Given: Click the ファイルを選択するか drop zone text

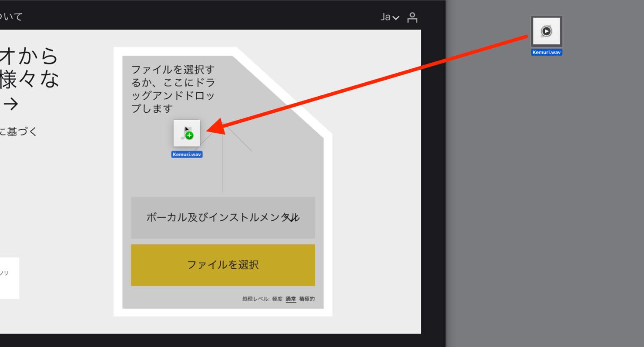Looking at the screenshot, I should pos(173,89).
